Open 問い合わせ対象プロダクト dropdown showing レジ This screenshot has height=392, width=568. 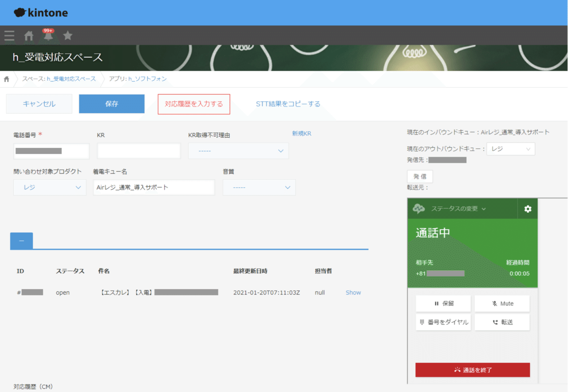click(50, 187)
